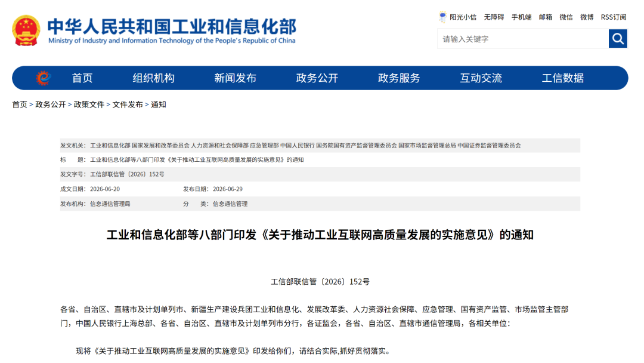The width and height of the screenshot is (644, 363).
Task: Click the 阳光小信 robot mascot icon
Action: coord(442,17)
